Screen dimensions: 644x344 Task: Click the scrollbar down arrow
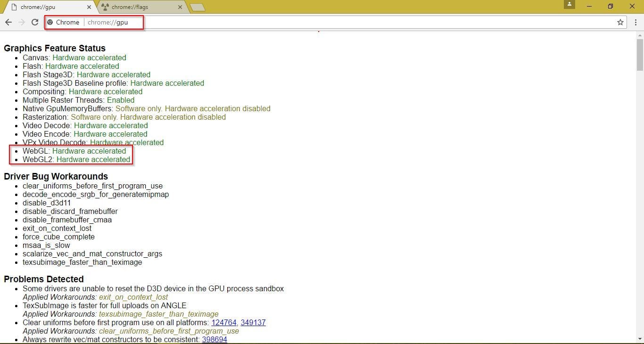click(x=640, y=339)
